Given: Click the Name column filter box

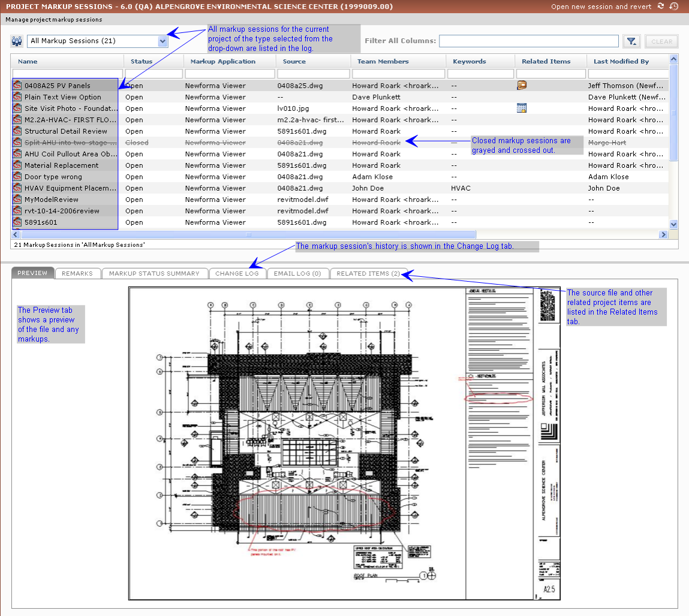Looking at the screenshot, I should click(x=68, y=74).
